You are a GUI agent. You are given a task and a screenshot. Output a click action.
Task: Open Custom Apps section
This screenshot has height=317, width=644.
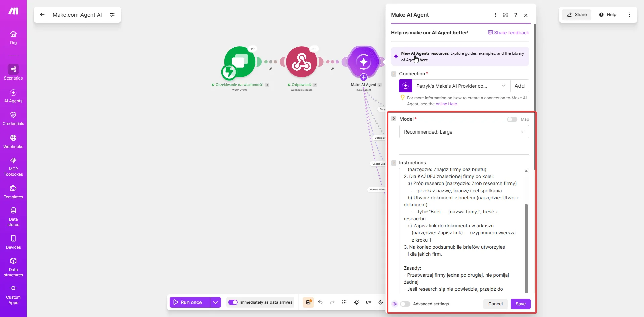click(13, 295)
